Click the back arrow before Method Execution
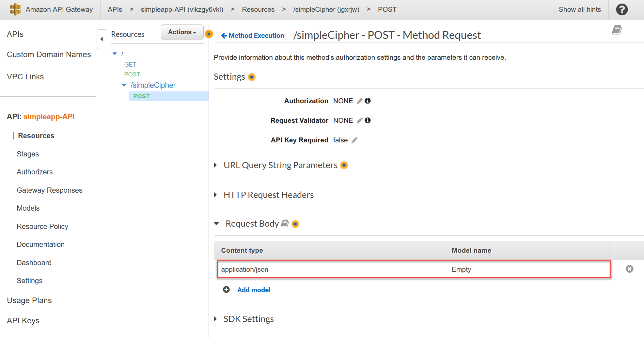This screenshot has height=338, width=644. [224, 36]
